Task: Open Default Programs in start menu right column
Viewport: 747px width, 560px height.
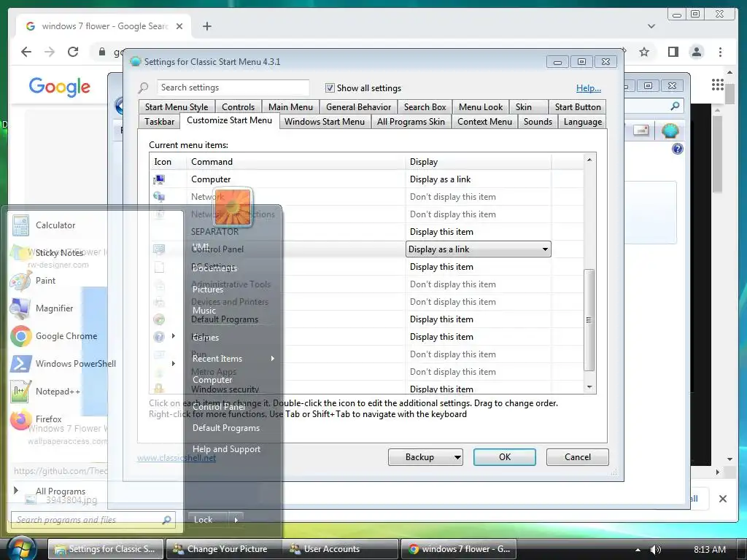Action: click(226, 428)
